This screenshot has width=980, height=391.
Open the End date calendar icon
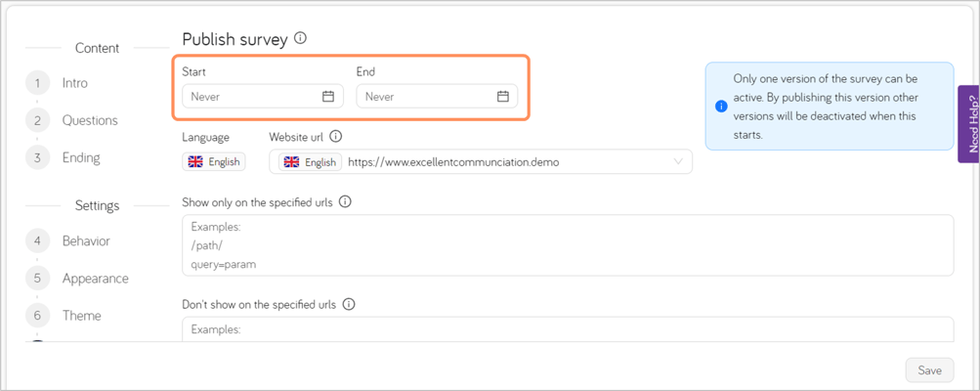click(x=502, y=96)
